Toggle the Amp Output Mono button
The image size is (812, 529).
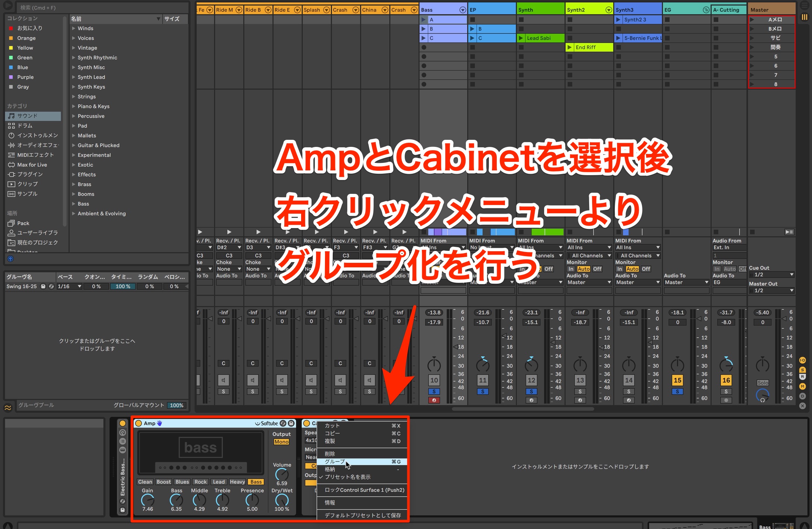[281, 442]
